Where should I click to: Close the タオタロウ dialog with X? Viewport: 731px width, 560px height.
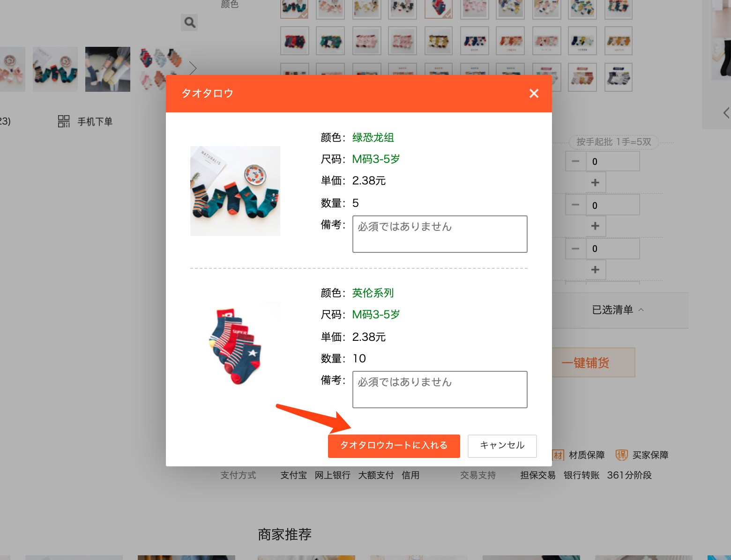click(534, 94)
